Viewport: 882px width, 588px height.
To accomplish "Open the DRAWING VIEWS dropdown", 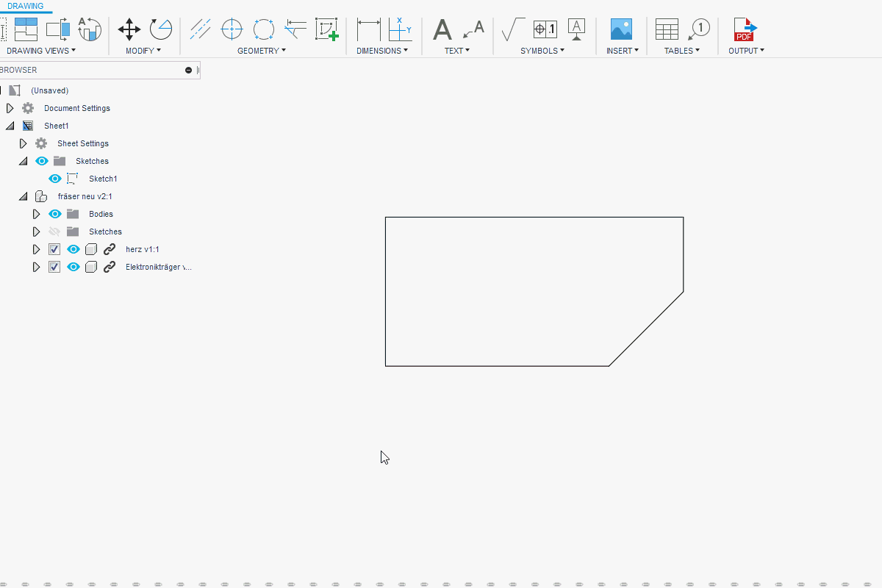I will (40, 50).
